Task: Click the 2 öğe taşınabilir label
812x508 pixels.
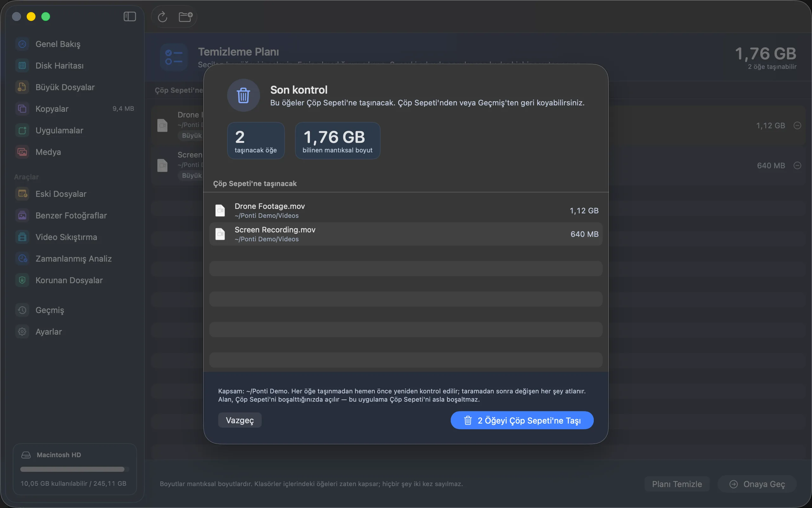Action: 772,67
